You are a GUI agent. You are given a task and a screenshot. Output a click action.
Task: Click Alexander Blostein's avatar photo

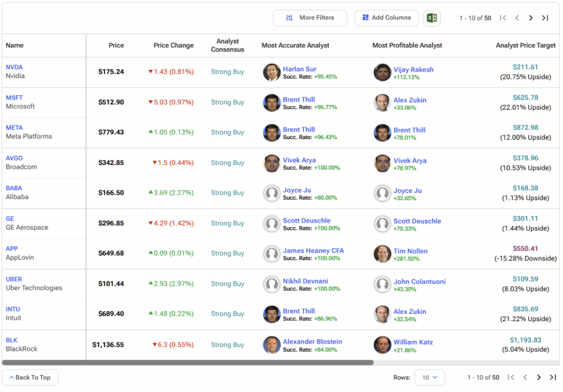click(272, 345)
